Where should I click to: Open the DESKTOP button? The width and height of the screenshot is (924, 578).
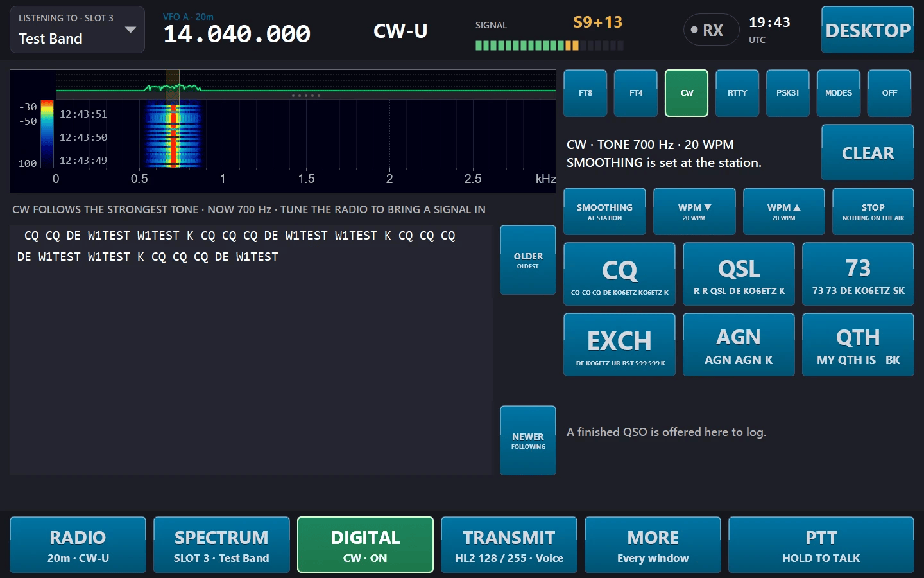pos(868,30)
